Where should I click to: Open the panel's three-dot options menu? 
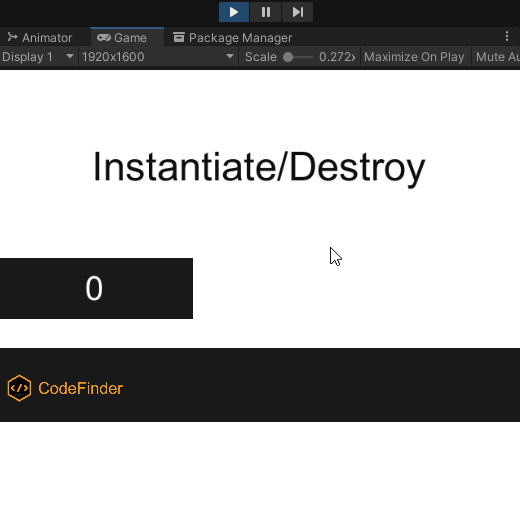tap(507, 36)
